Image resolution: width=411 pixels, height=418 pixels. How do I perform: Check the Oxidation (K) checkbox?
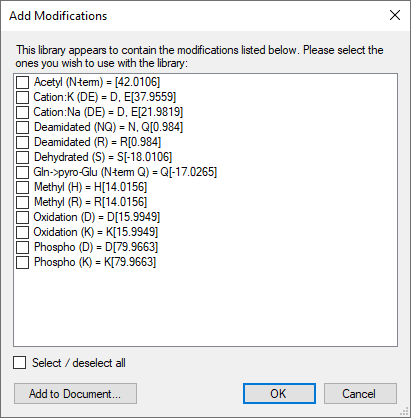[22, 232]
